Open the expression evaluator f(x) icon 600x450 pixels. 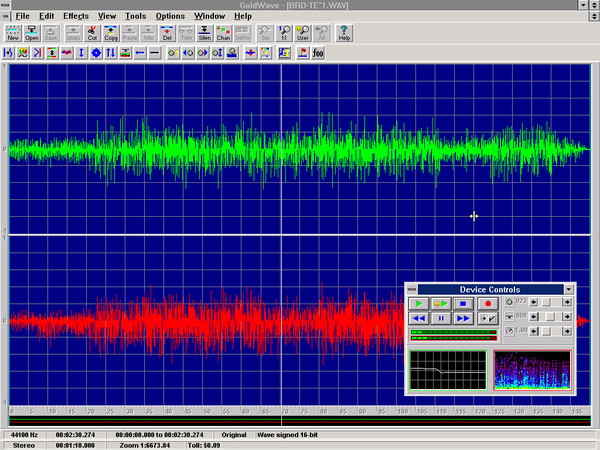[318, 53]
